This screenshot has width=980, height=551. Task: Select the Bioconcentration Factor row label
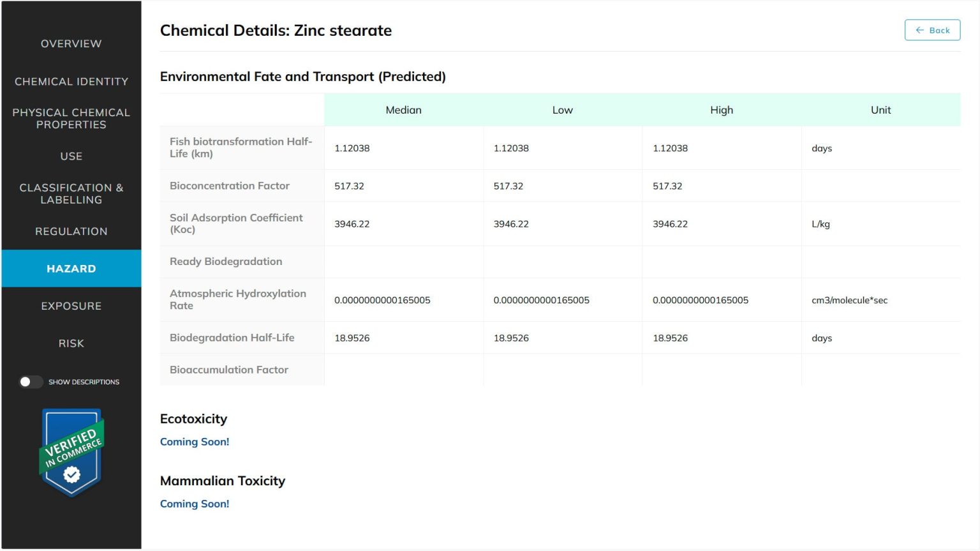pos(230,186)
